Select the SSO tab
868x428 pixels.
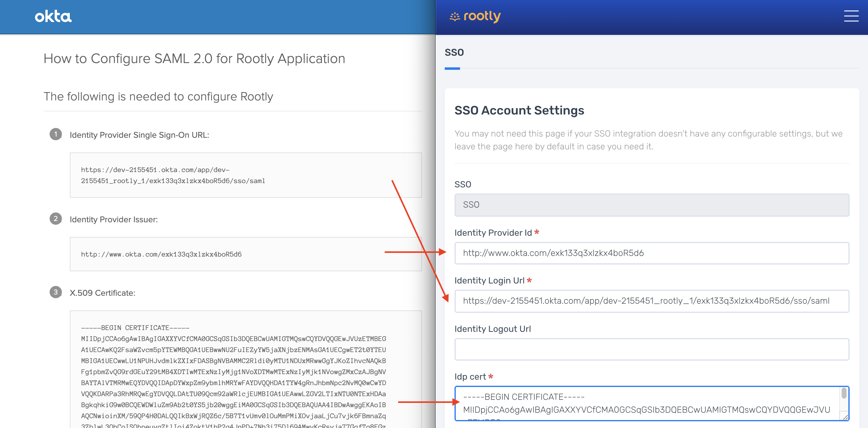tap(454, 53)
